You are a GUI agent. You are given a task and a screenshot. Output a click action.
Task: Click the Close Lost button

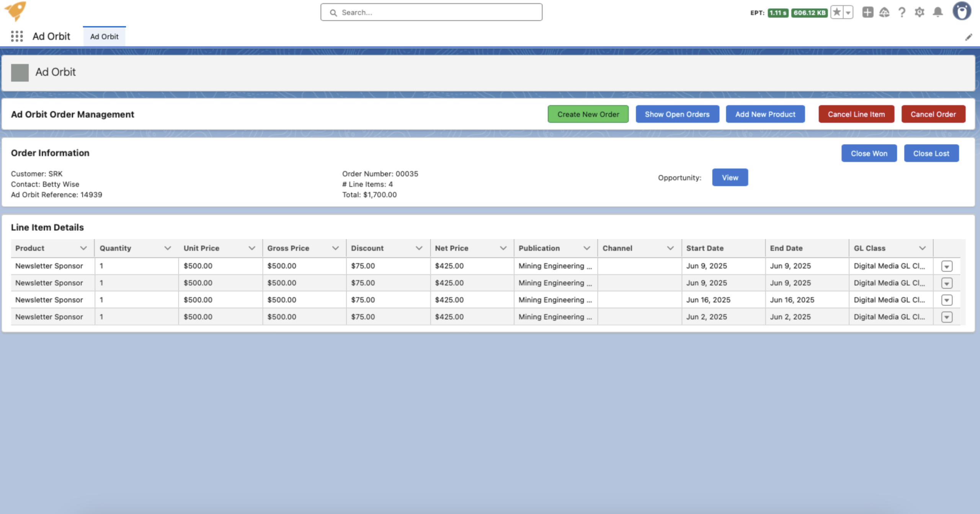coord(931,153)
